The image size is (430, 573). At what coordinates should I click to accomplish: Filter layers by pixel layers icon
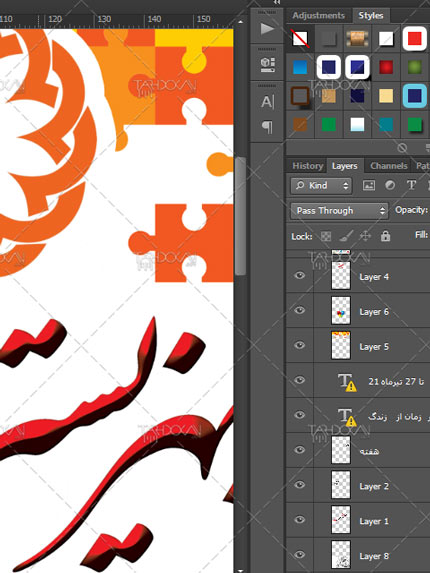(369, 186)
